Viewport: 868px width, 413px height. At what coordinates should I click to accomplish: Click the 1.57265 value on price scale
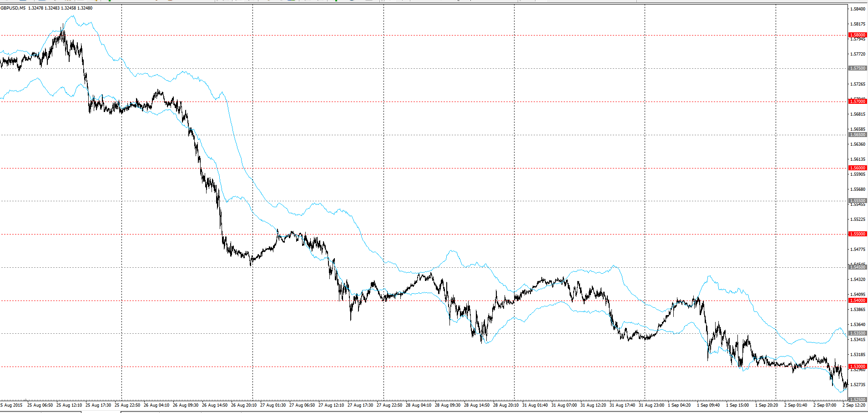pos(858,84)
